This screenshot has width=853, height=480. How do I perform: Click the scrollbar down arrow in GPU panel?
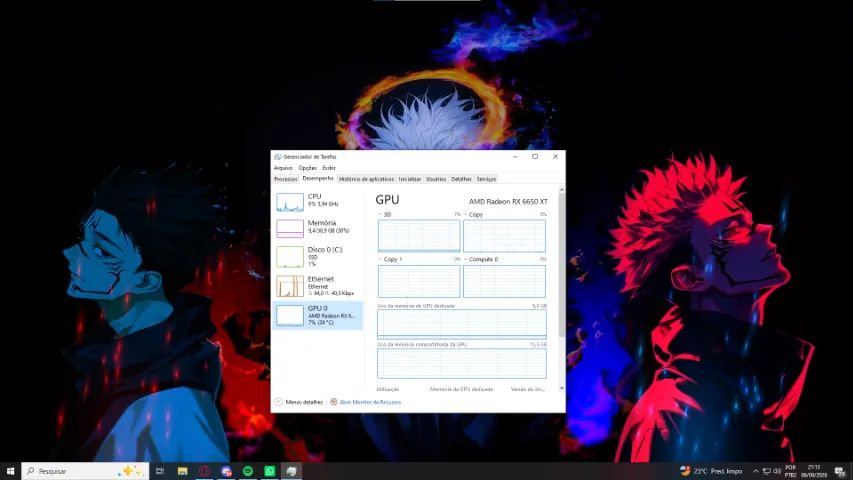click(561, 388)
